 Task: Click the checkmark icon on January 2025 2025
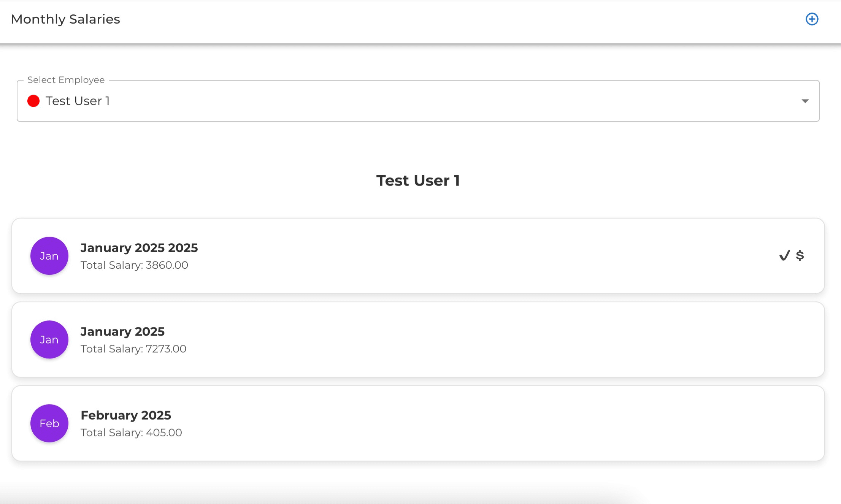(x=784, y=255)
